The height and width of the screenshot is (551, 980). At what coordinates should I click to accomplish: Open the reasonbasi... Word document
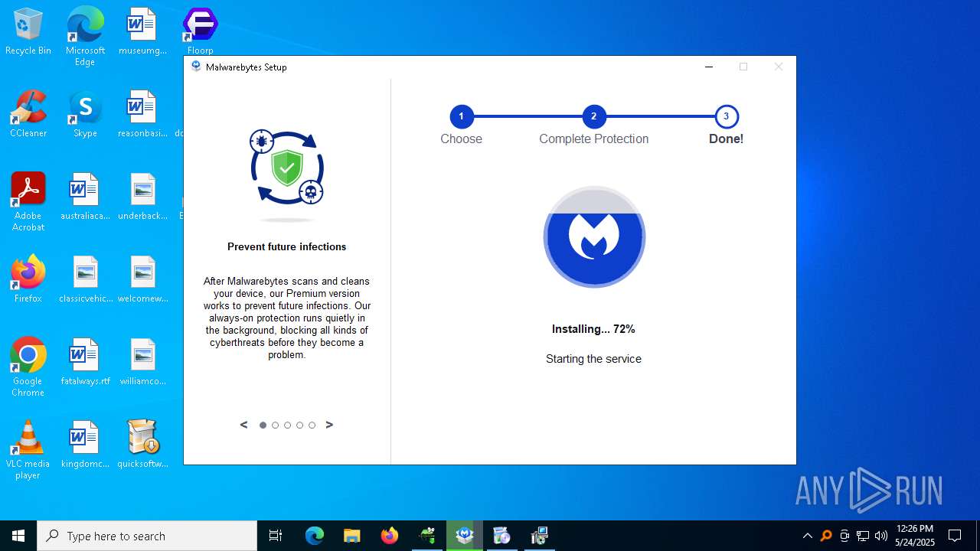[x=142, y=114]
